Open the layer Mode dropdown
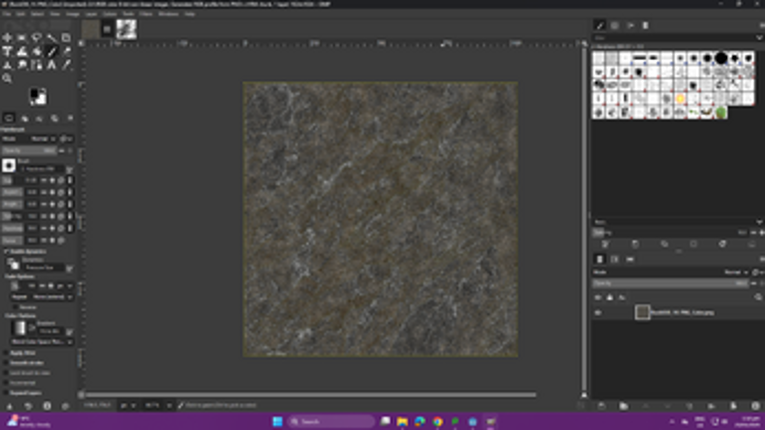The width and height of the screenshot is (765, 430). pos(736,272)
